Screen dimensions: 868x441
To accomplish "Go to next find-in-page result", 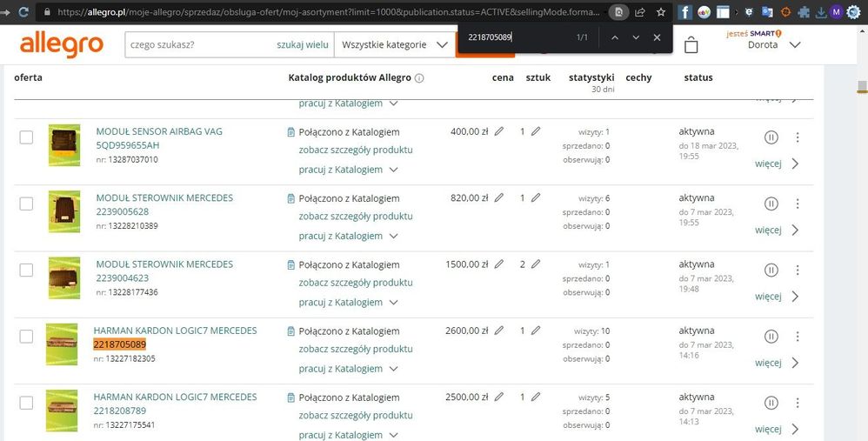I will click(636, 38).
